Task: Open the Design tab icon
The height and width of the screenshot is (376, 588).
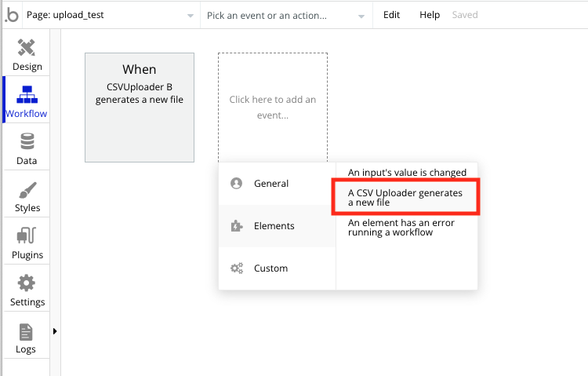Action: 27,48
